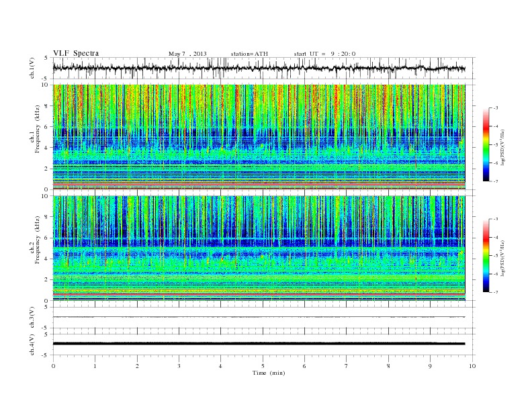Click the ch.4(V) thick black waveform trace
Screen dimensions: 532x411
pyautogui.click(x=259, y=344)
